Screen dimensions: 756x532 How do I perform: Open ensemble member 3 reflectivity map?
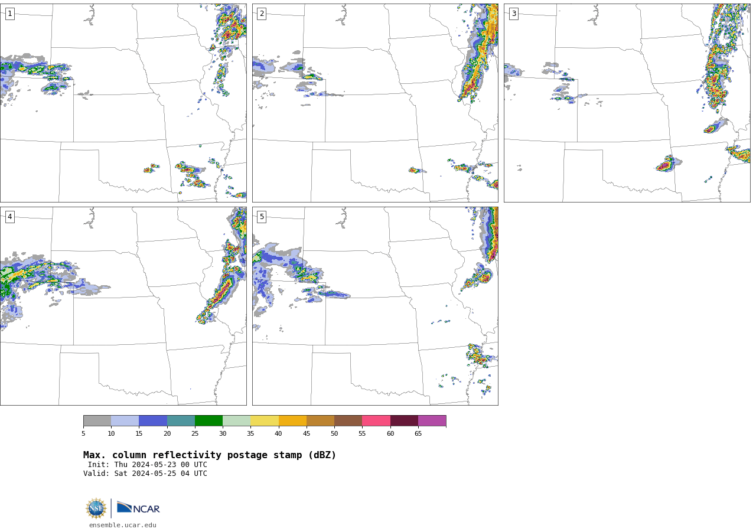click(x=627, y=103)
